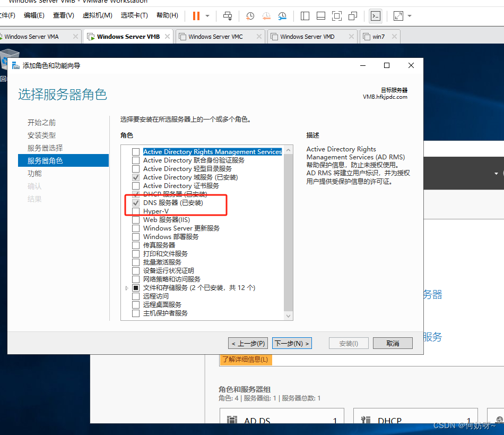Close the Windows Server VMB tab
The height and width of the screenshot is (435, 504).
pyautogui.click(x=167, y=36)
